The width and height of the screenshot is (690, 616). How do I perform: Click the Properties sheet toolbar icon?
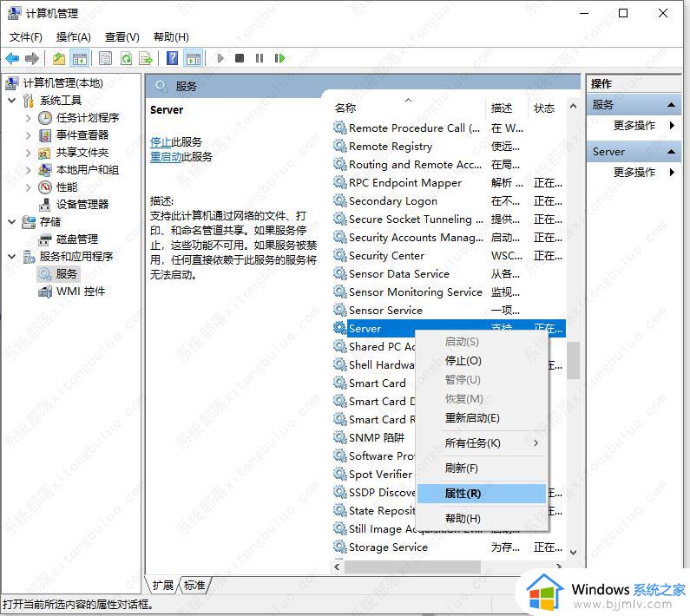(x=105, y=58)
